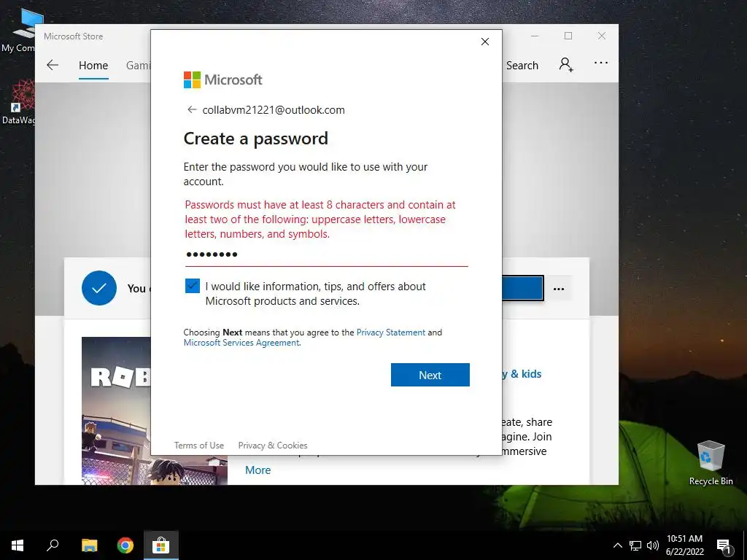Click the More link in the Store

tap(258, 470)
